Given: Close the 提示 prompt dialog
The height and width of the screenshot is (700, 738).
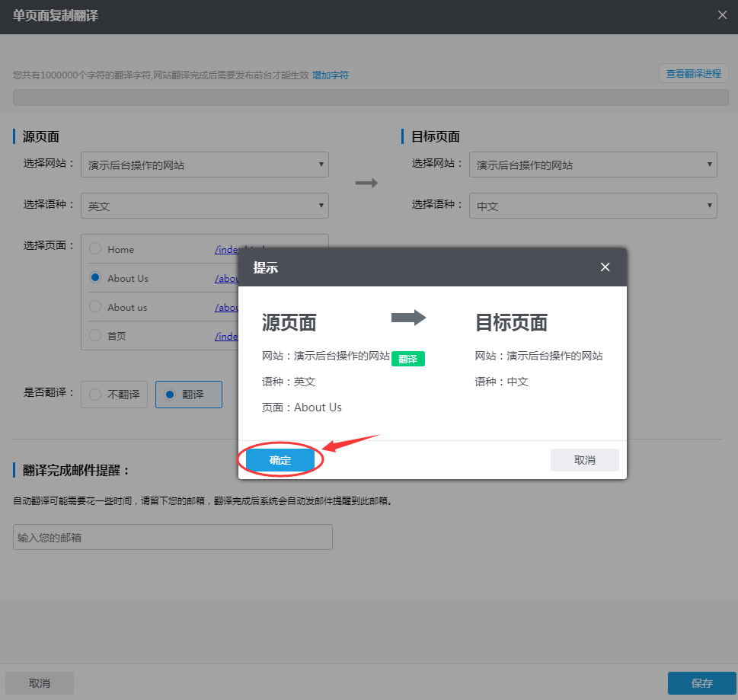Looking at the screenshot, I should 605,267.
